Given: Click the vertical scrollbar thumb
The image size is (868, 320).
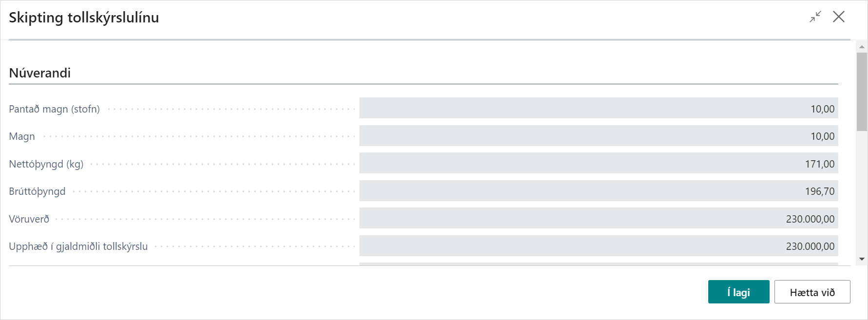Looking at the screenshot, I should click(862, 91).
